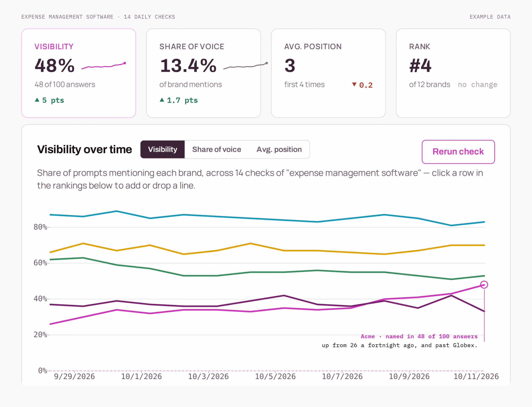The height and width of the screenshot is (407, 532).
Task: Click the Share of Voice sparkline
Action: pyautogui.click(x=245, y=66)
